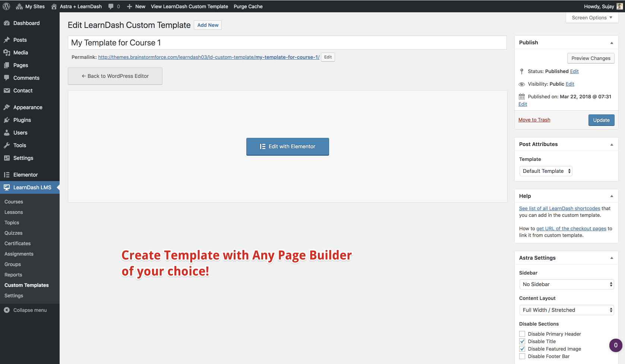This screenshot has width=625, height=364.
Task: Collapse the Help meta box
Action: [x=612, y=196]
